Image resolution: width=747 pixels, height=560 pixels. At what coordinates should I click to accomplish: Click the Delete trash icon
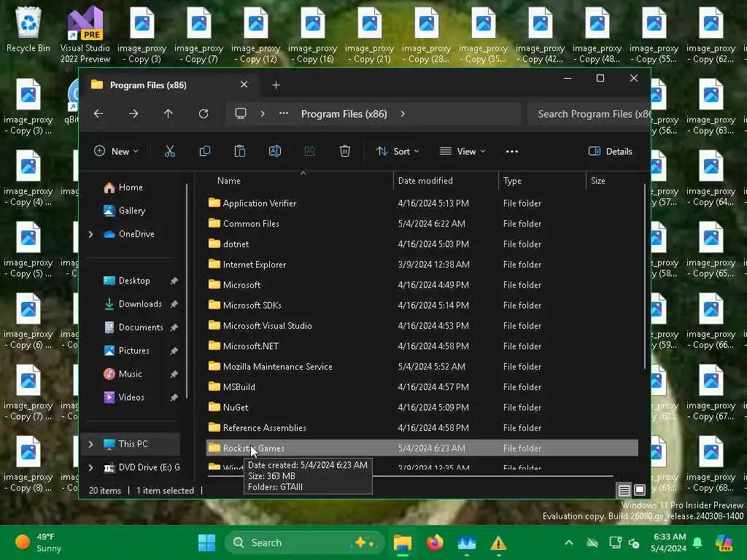(345, 152)
